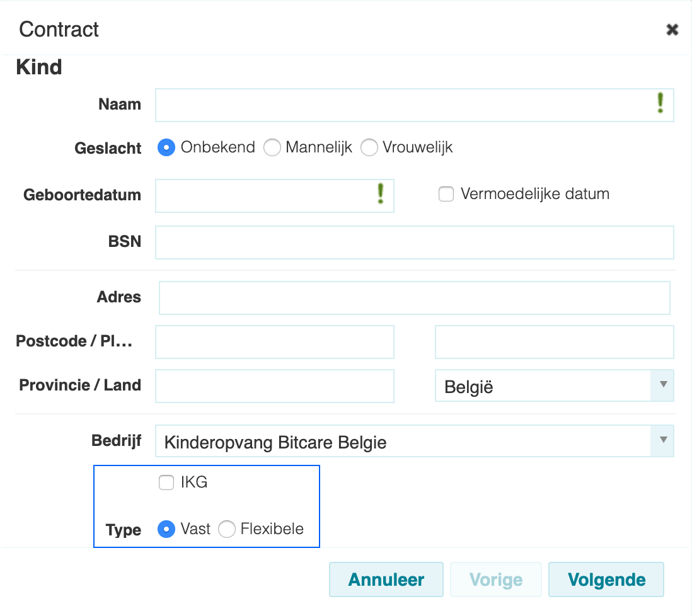Open the België country dropdown arrow
The width and height of the screenshot is (692, 616).
pyautogui.click(x=662, y=385)
